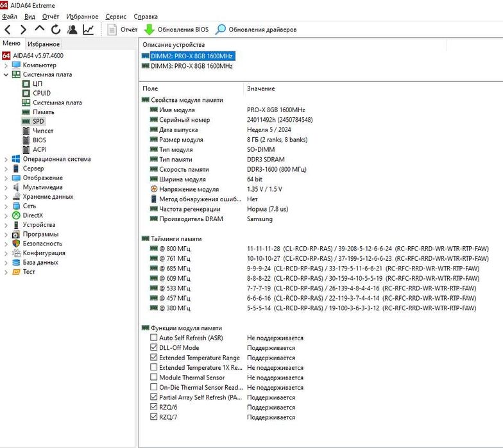Image resolution: width=503 pixels, height=448 pixels.
Task: Select the CPUID tree item
Action: (x=41, y=93)
